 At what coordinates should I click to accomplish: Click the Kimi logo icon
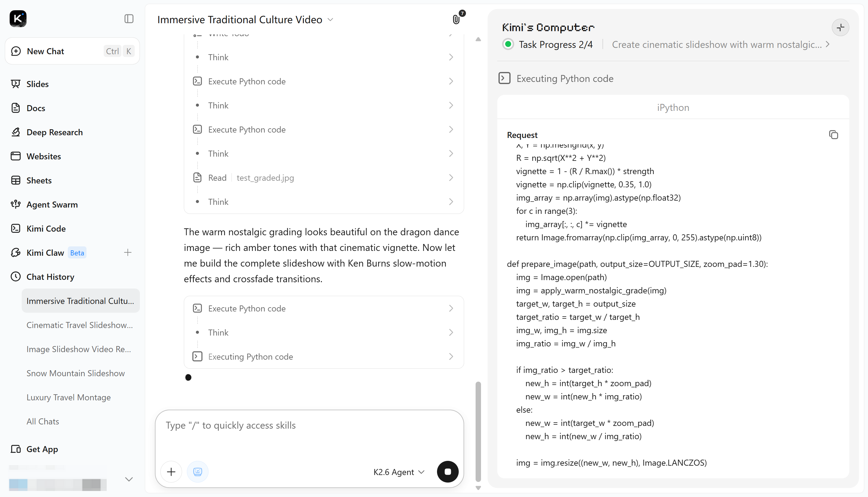coord(18,19)
